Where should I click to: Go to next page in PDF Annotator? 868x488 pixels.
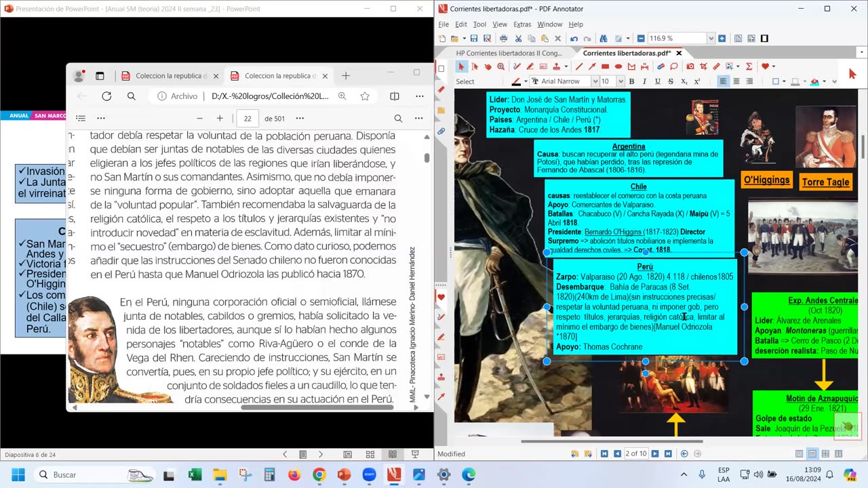[654, 453]
